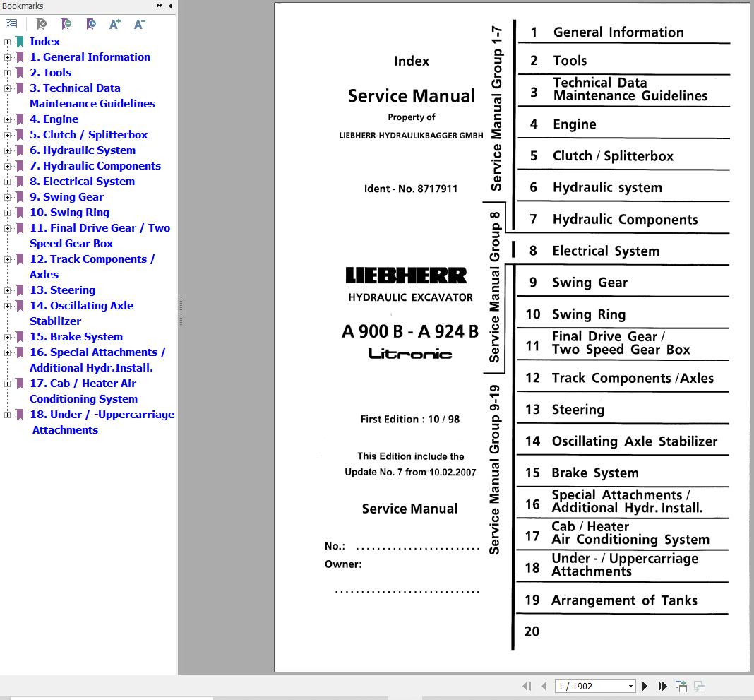
Task: Expand the 8. Electrical System bookmark
Action: 7,182
